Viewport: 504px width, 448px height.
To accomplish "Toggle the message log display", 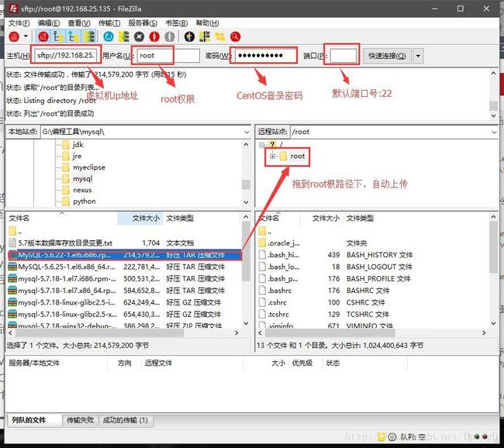I will click(43, 36).
